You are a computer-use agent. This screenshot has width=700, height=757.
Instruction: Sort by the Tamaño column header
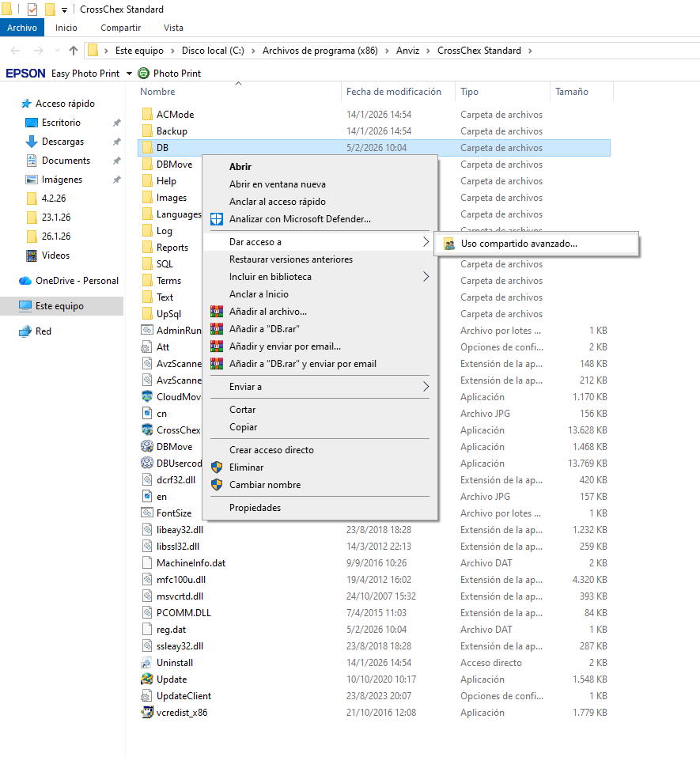click(581, 92)
